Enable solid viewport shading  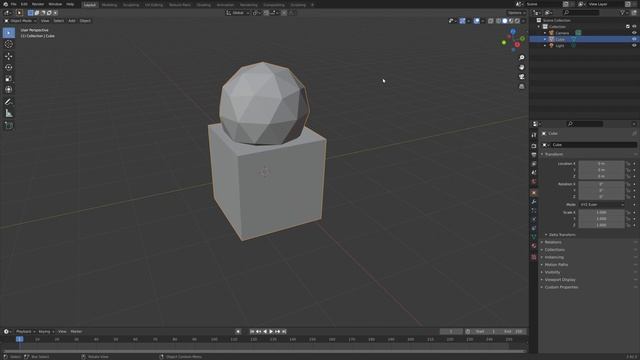click(x=505, y=21)
